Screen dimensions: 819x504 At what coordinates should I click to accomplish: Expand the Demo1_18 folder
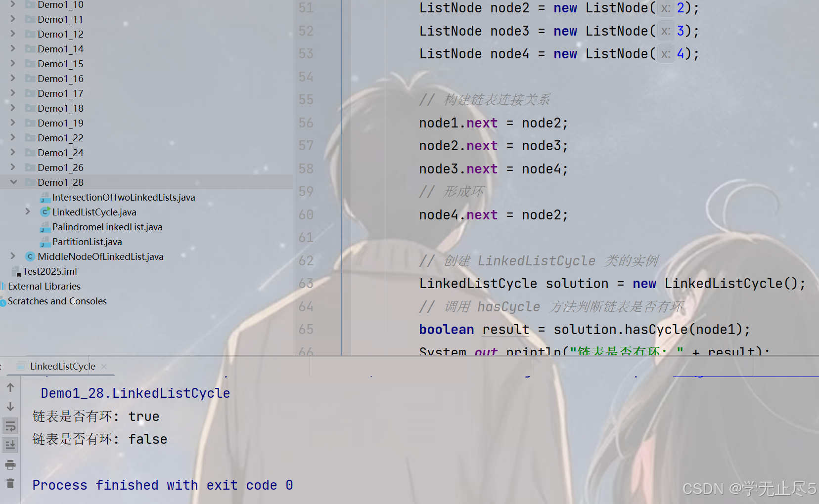point(13,108)
